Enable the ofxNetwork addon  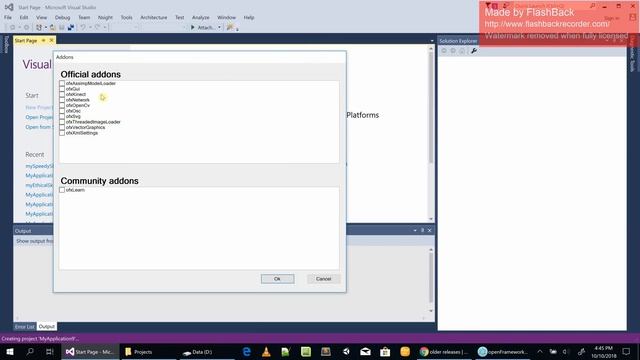click(x=62, y=100)
